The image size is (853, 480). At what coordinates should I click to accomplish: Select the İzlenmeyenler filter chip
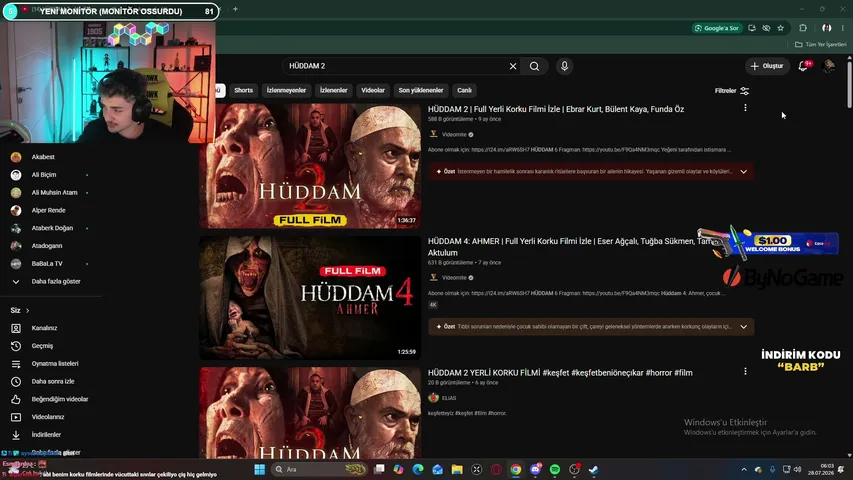pyautogui.click(x=286, y=90)
